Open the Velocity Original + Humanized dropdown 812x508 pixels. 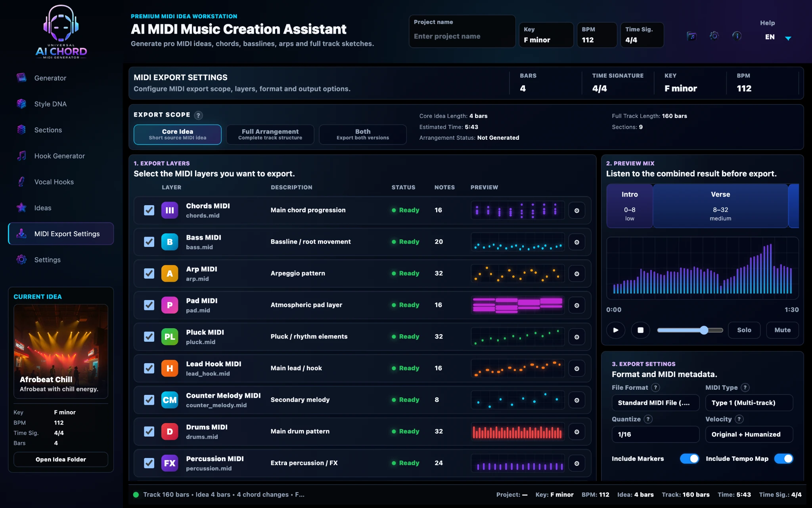click(x=749, y=435)
